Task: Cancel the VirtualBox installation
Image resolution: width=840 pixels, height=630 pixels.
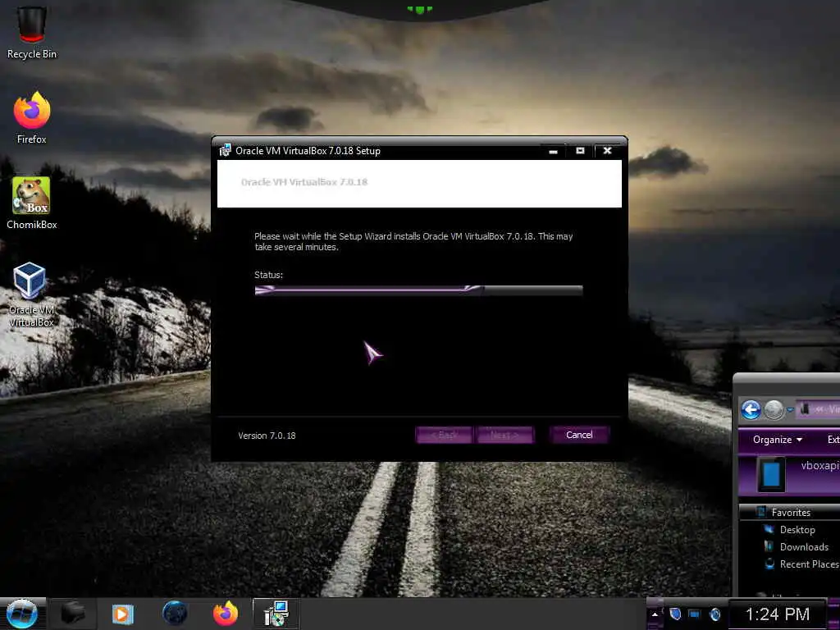Action: pyautogui.click(x=579, y=435)
